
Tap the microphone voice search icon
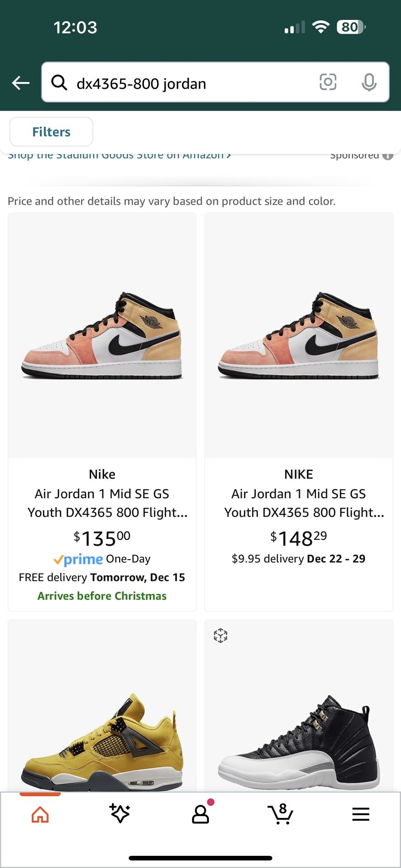coord(370,83)
